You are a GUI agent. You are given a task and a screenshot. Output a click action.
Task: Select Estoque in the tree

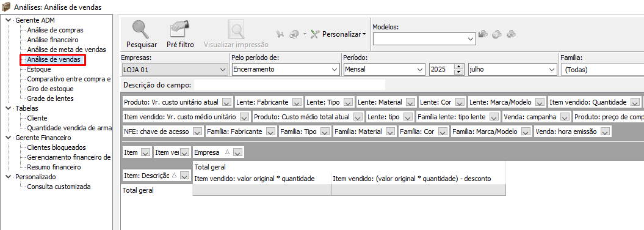(39, 69)
